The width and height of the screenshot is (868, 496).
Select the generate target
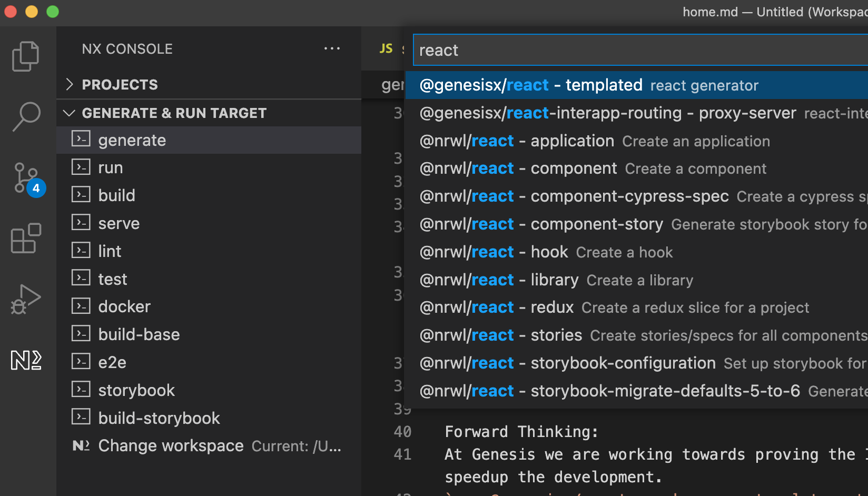tap(209, 140)
